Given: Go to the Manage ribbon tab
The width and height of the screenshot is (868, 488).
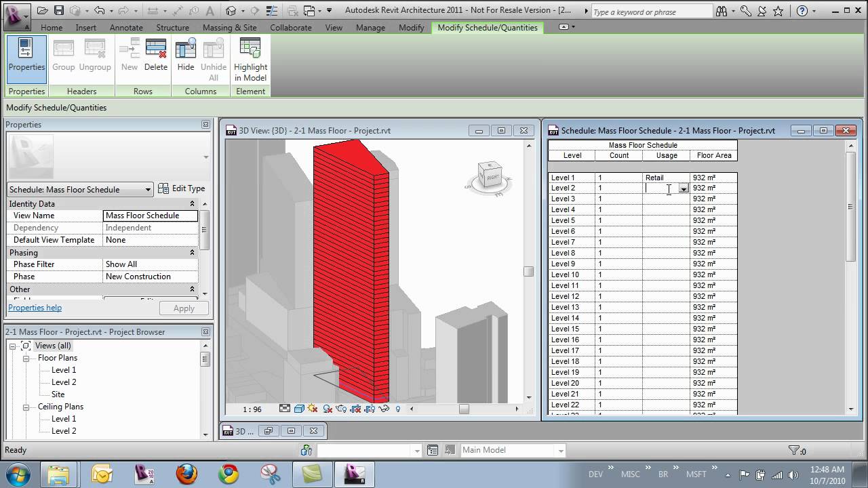Looking at the screenshot, I should tap(370, 28).
